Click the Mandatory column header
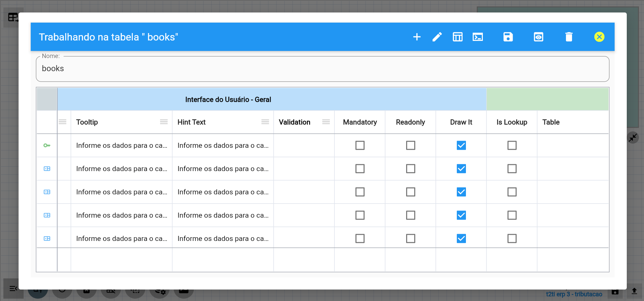Image resolution: width=644 pixels, height=301 pixels. coord(360,122)
